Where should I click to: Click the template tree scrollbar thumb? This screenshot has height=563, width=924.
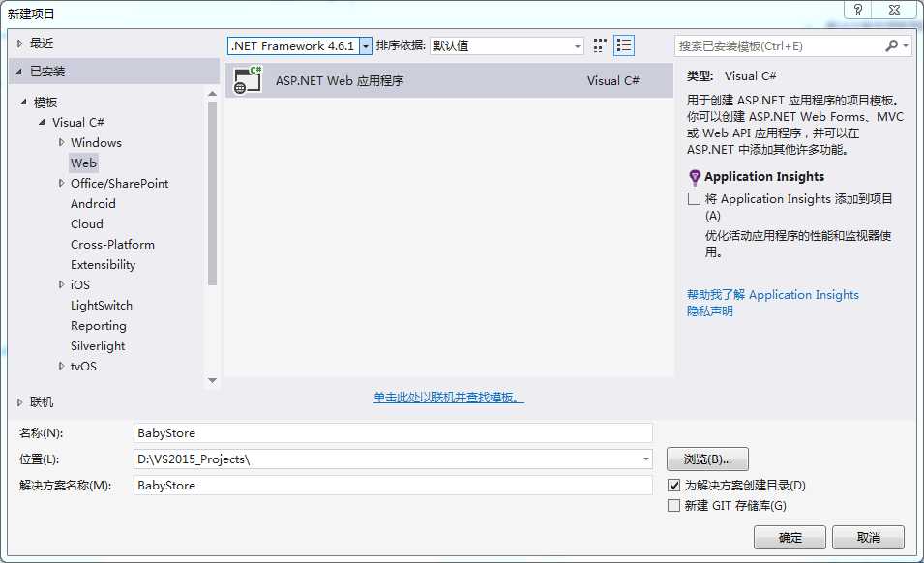pos(213,193)
